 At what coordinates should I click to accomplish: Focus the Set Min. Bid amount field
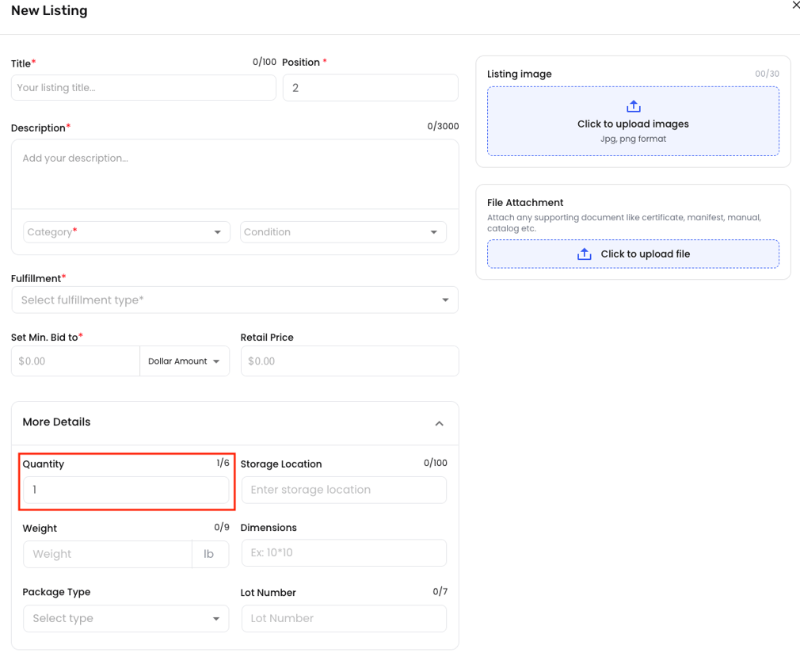pos(75,361)
